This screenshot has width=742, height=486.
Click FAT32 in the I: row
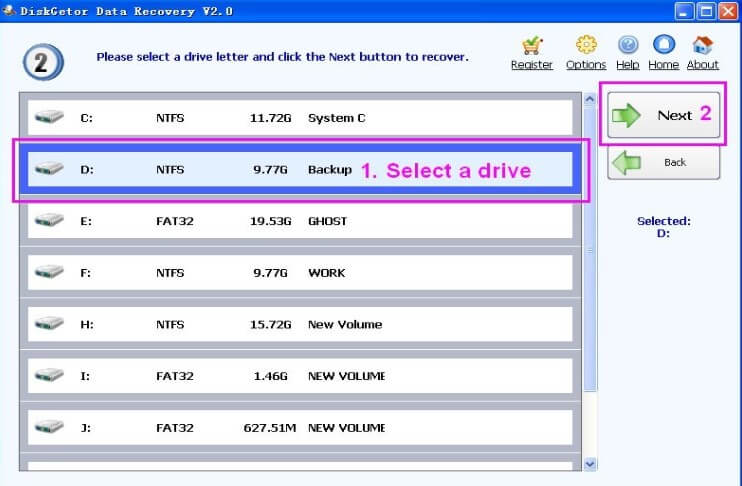175,376
